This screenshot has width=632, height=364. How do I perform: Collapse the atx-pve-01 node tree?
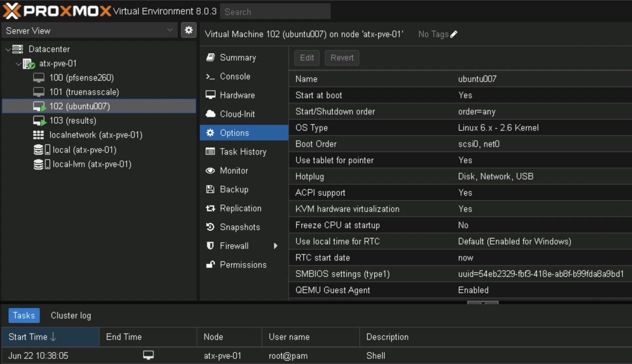18,64
